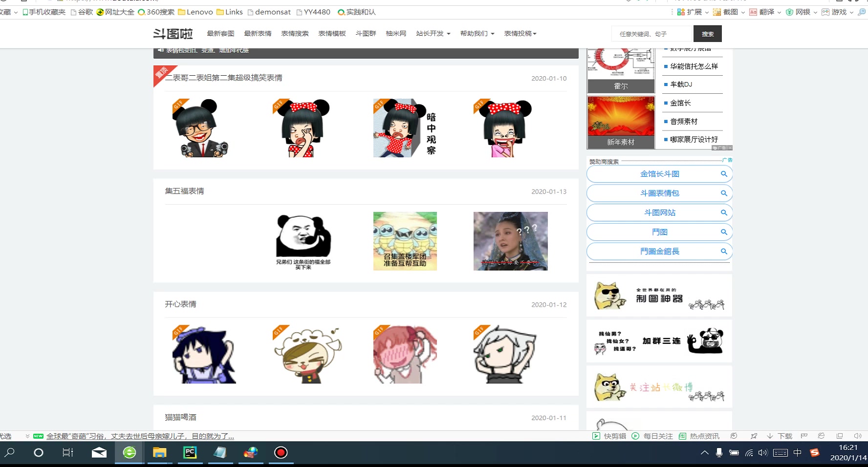
Task: Open the 最新表情 menu item
Action: [x=258, y=34]
